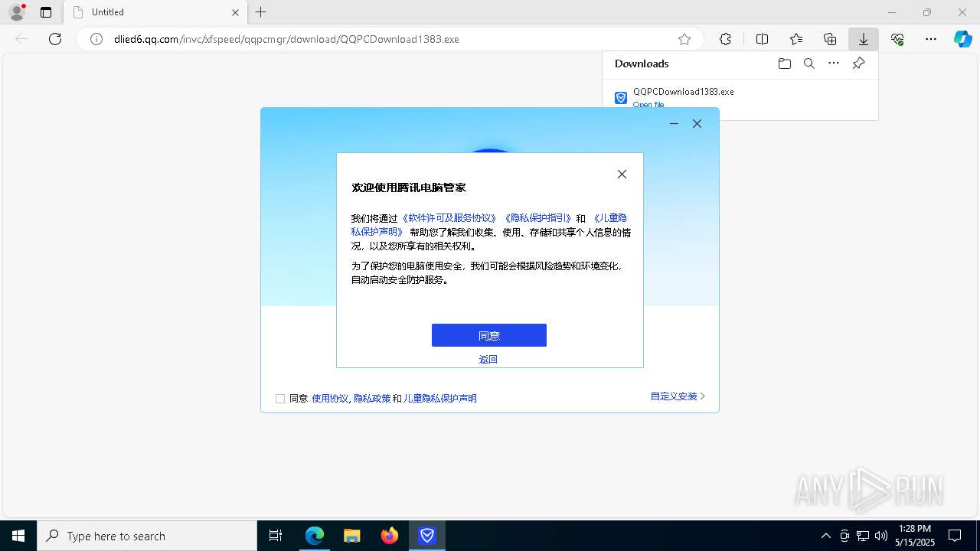Open Collections icon
Screen dimensions: 980x551
pos(830,39)
